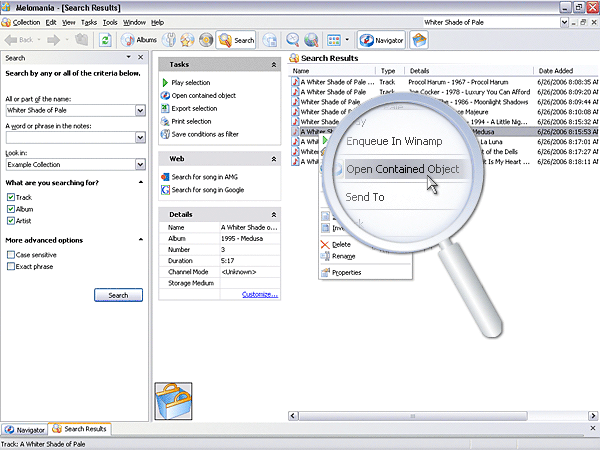The height and width of the screenshot is (450, 600).
Task: Collapse the Details panel section
Action: (x=274, y=215)
